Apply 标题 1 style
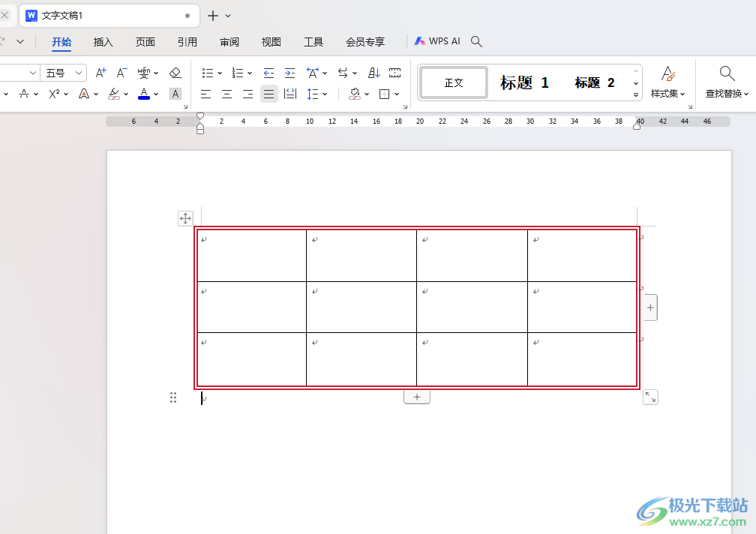The image size is (756, 534). 524,83
